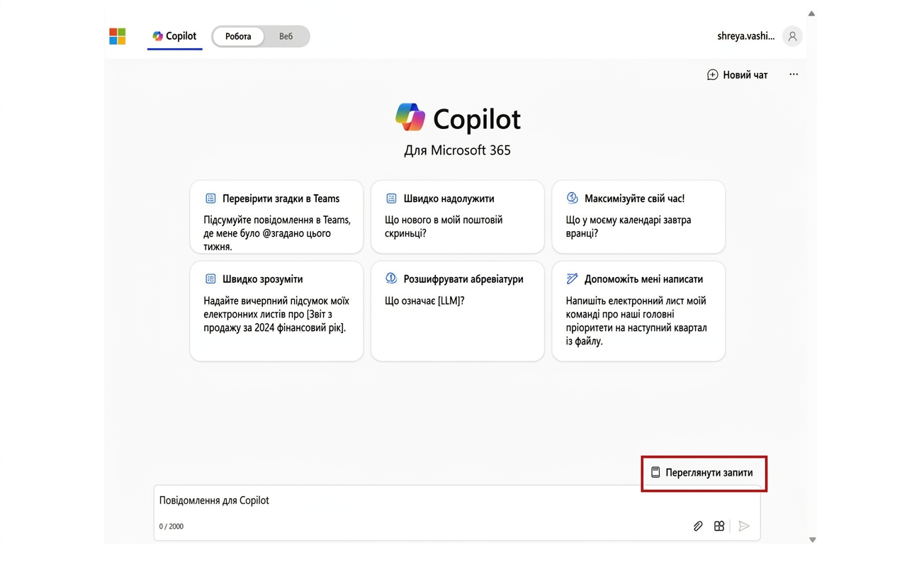
Task: Start a new chat with Новий чат
Action: pyautogui.click(x=738, y=74)
